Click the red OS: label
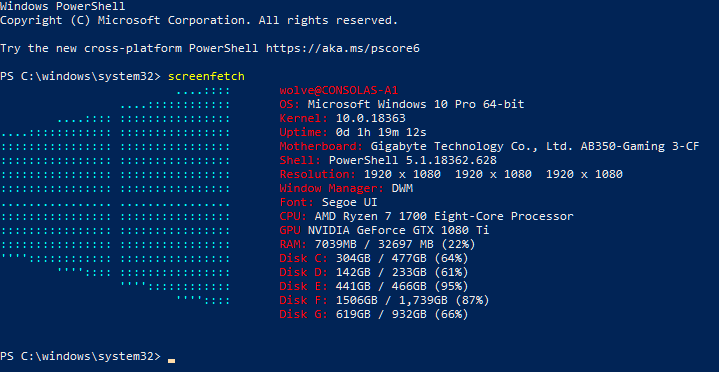 pyautogui.click(x=290, y=105)
